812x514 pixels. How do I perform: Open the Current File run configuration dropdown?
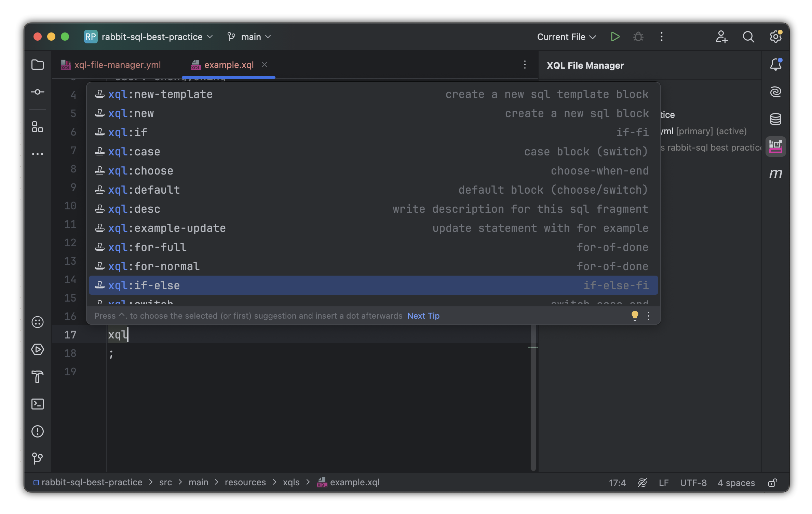(x=566, y=37)
